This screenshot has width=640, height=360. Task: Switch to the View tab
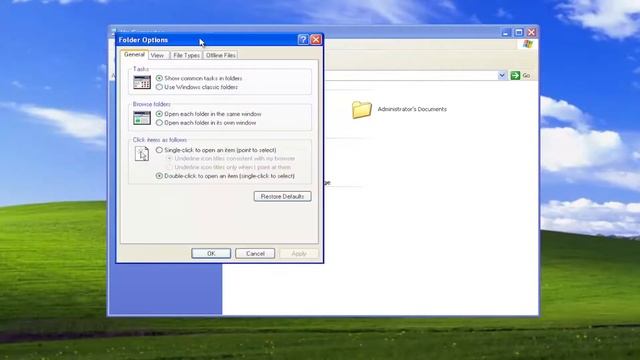(x=157, y=55)
